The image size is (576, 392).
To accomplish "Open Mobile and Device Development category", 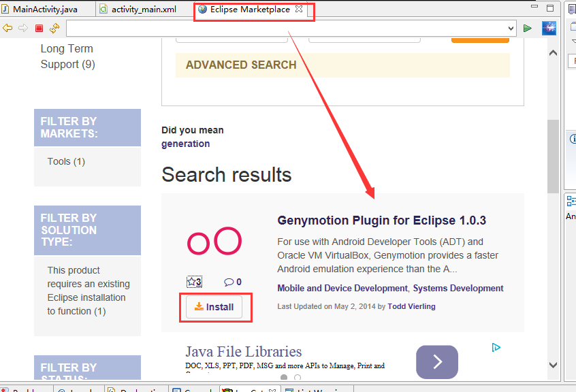I will 342,288.
